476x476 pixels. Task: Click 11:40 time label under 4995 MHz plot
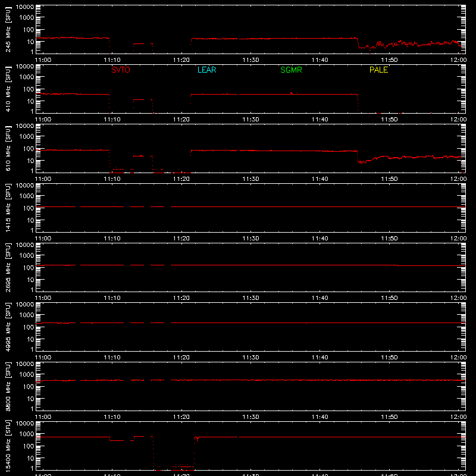(320, 358)
